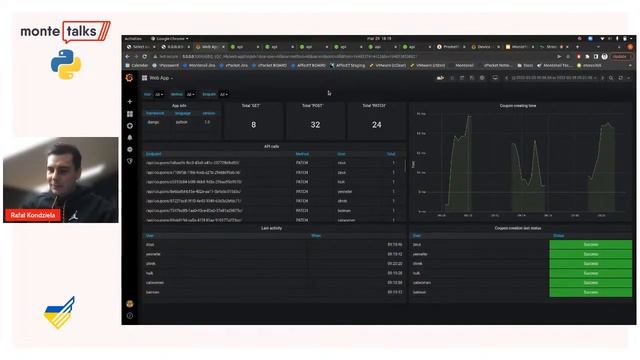Click the browser reload button
The width and height of the screenshot is (640, 360).
pos(144,56)
